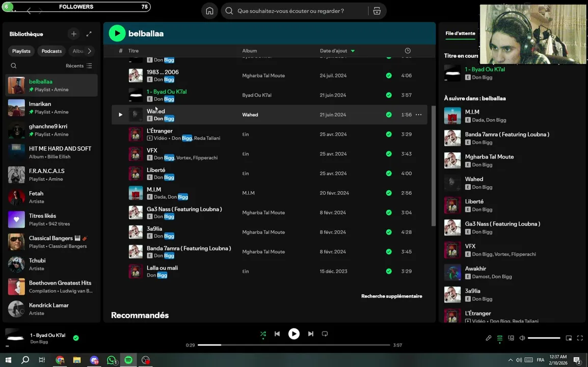Sort tracks by Album column
The width and height of the screenshot is (588, 367).
click(x=249, y=50)
